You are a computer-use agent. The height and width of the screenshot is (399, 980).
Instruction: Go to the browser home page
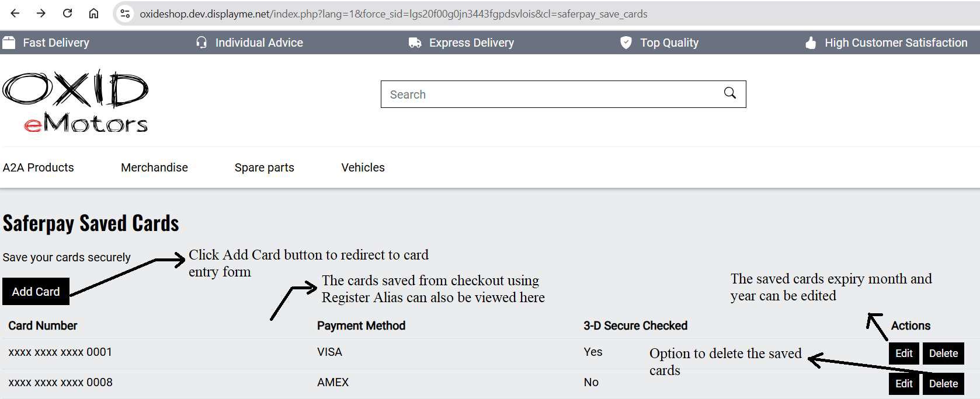click(x=93, y=13)
